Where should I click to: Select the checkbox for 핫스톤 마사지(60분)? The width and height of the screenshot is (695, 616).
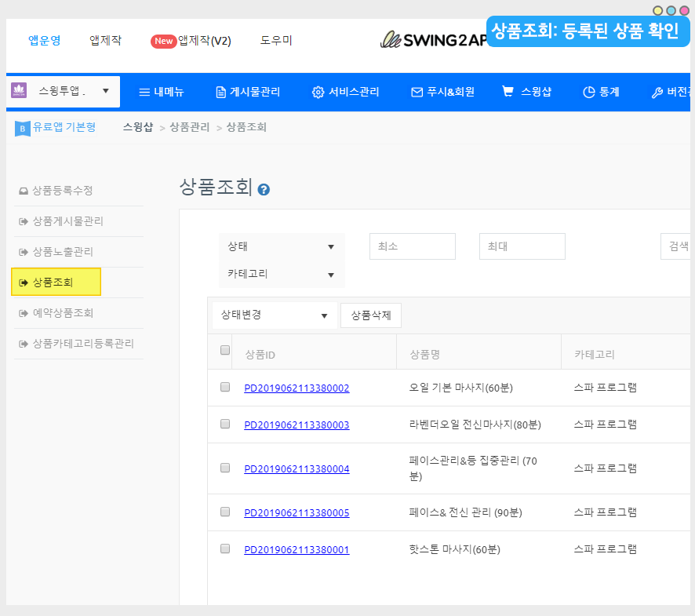tap(225, 549)
